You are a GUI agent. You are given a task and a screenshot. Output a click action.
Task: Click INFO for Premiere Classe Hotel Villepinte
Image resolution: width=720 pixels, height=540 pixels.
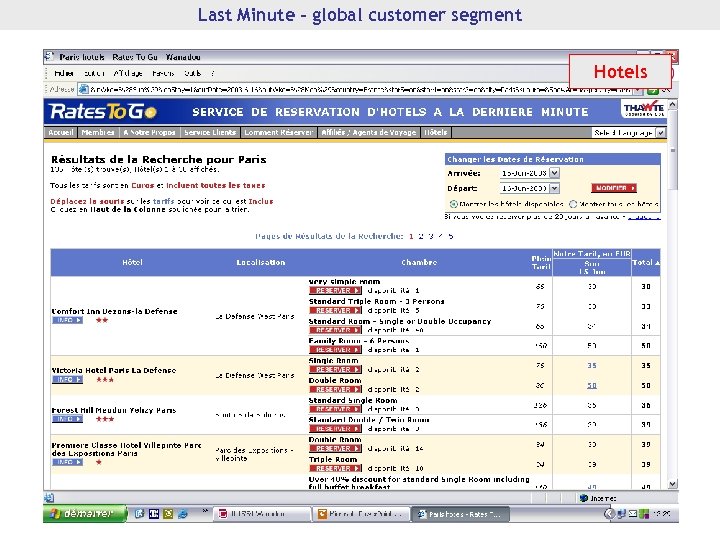[68, 462]
